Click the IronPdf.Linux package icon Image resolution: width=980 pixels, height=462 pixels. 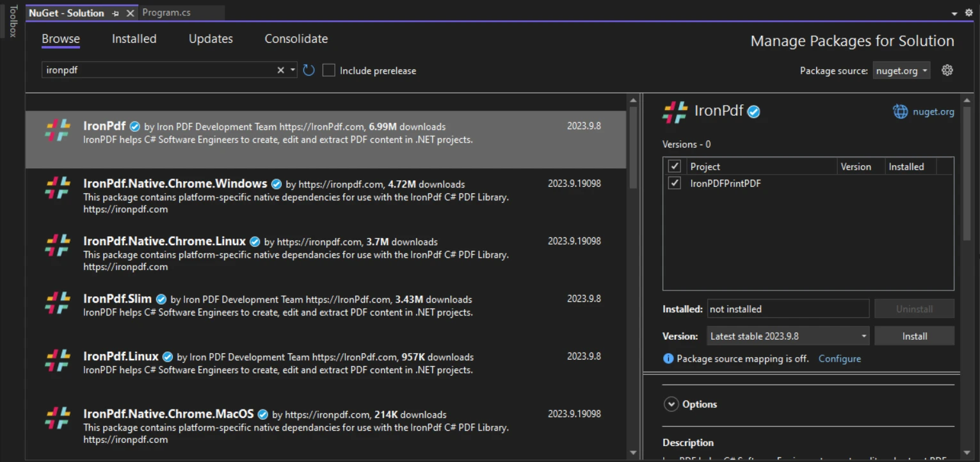tap(58, 361)
